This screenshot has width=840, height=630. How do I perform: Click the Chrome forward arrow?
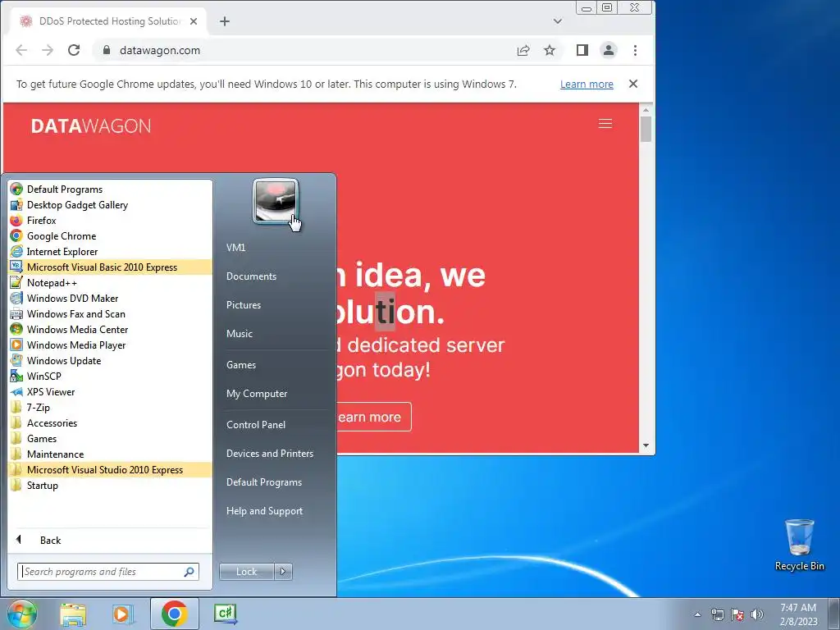pyautogui.click(x=48, y=50)
